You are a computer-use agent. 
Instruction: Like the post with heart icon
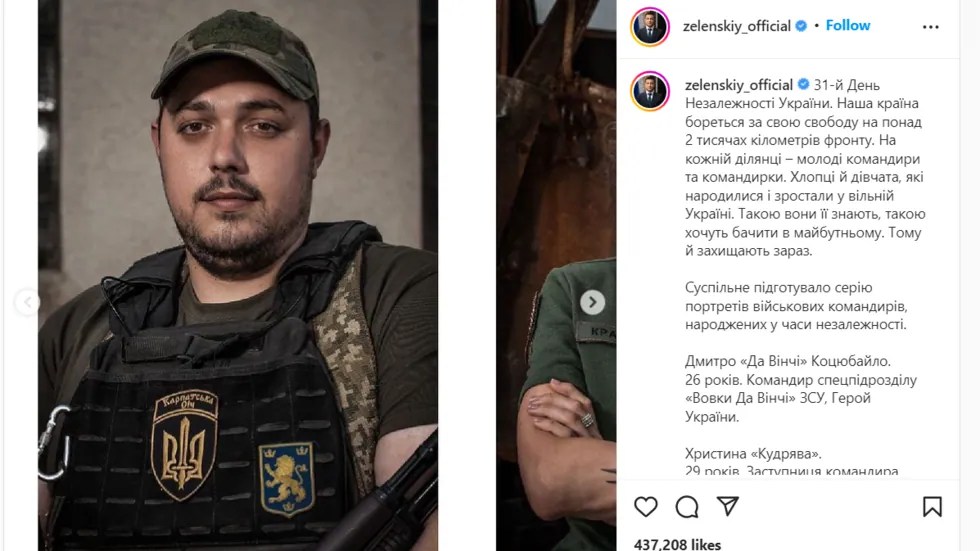pos(646,507)
